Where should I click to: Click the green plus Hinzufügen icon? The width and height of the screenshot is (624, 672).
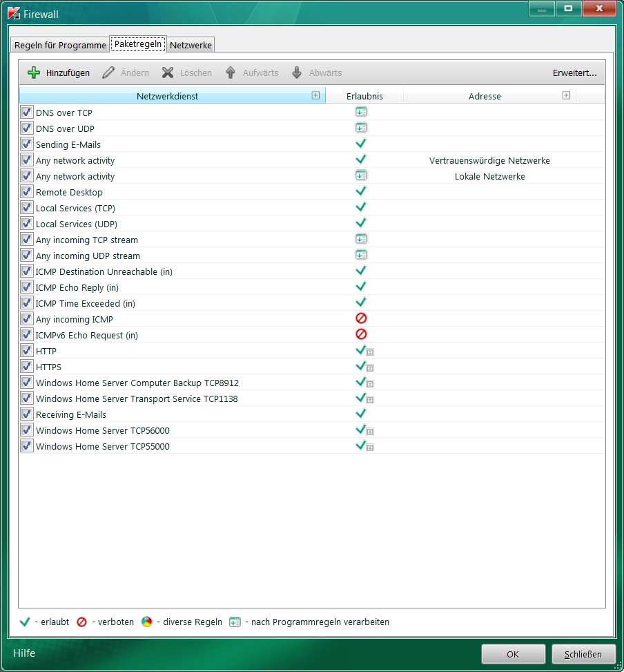click(x=33, y=73)
